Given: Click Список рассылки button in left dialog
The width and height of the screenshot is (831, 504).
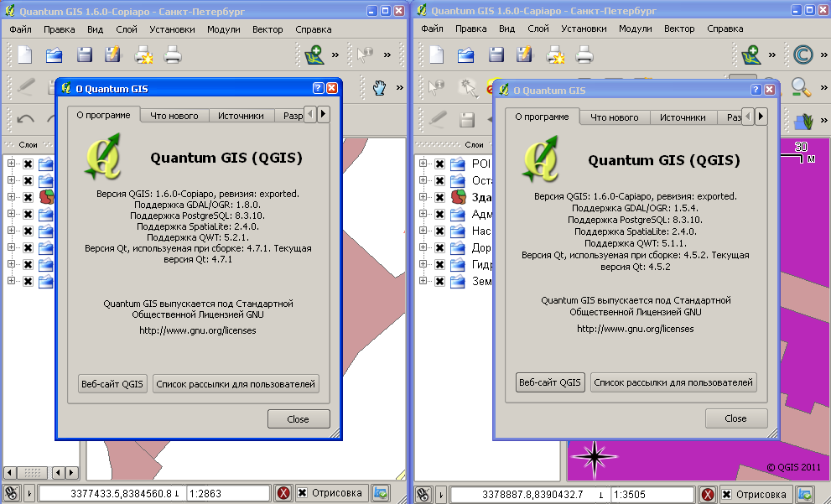Looking at the screenshot, I should pyautogui.click(x=236, y=384).
